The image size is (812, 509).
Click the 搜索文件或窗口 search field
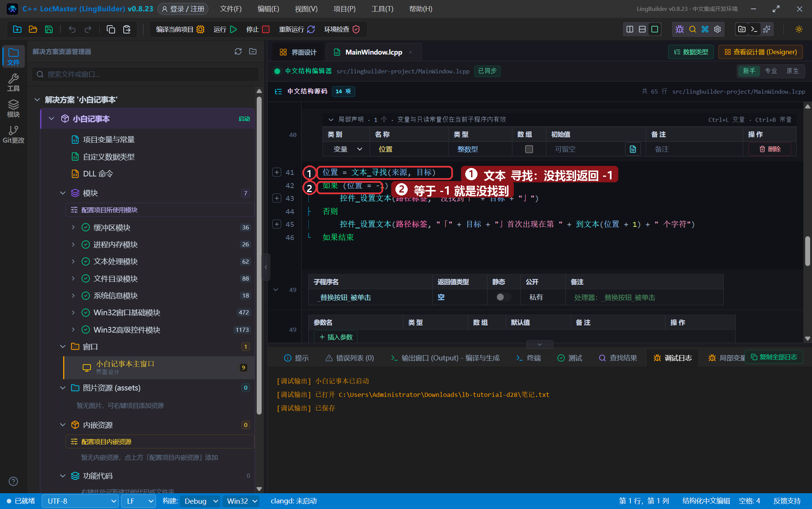tap(145, 74)
